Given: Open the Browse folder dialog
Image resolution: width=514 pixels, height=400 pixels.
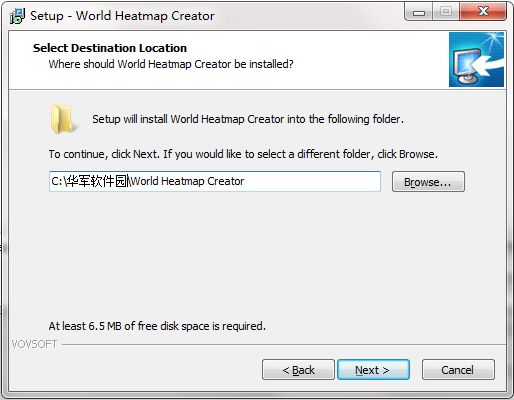Looking at the screenshot, I should (428, 182).
